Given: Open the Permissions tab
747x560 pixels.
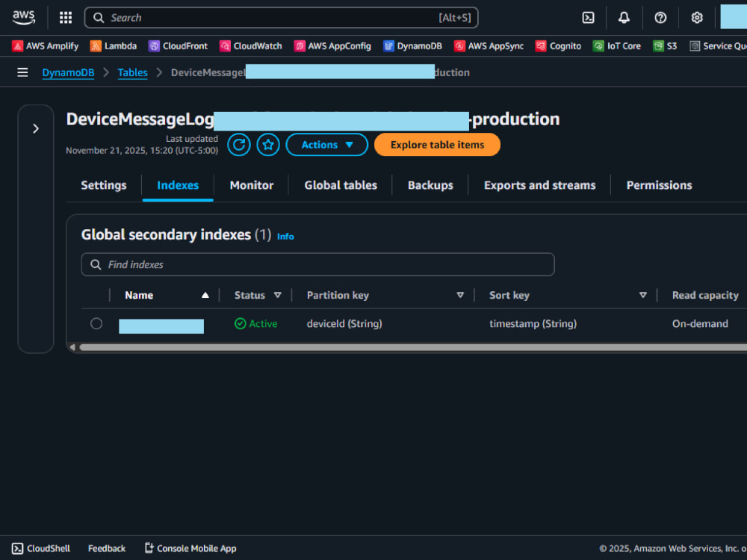Looking at the screenshot, I should coord(659,185).
